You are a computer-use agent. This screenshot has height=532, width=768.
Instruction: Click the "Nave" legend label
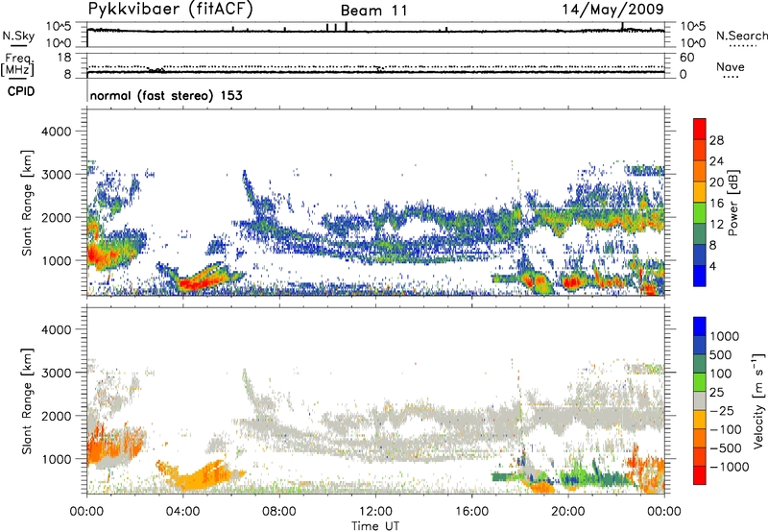[x=731, y=66]
